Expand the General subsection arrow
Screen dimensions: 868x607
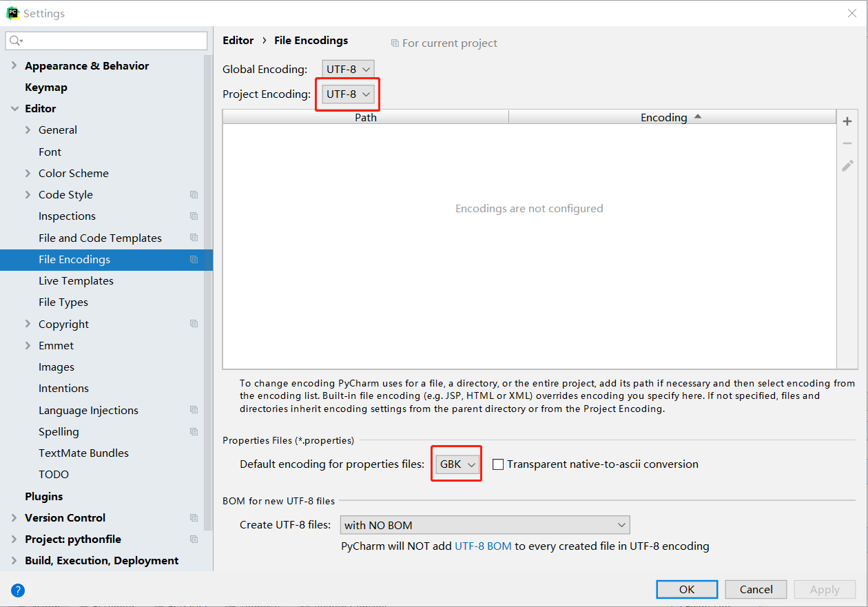[28, 130]
